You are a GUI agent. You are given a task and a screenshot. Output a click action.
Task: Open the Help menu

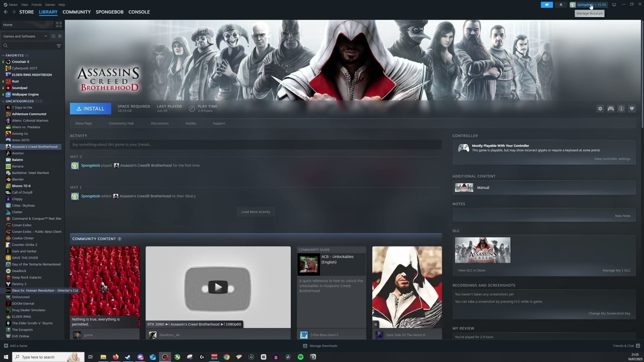pyautogui.click(x=61, y=5)
